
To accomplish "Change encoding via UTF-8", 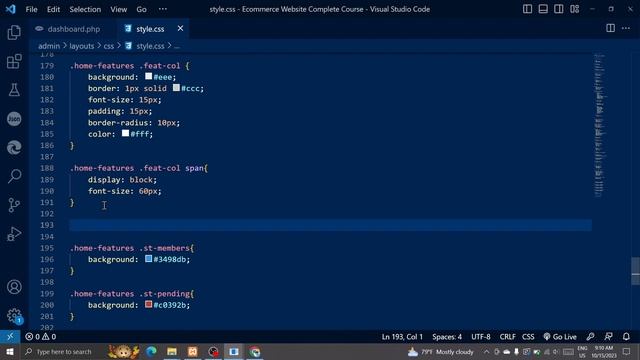I will tap(481, 337).
